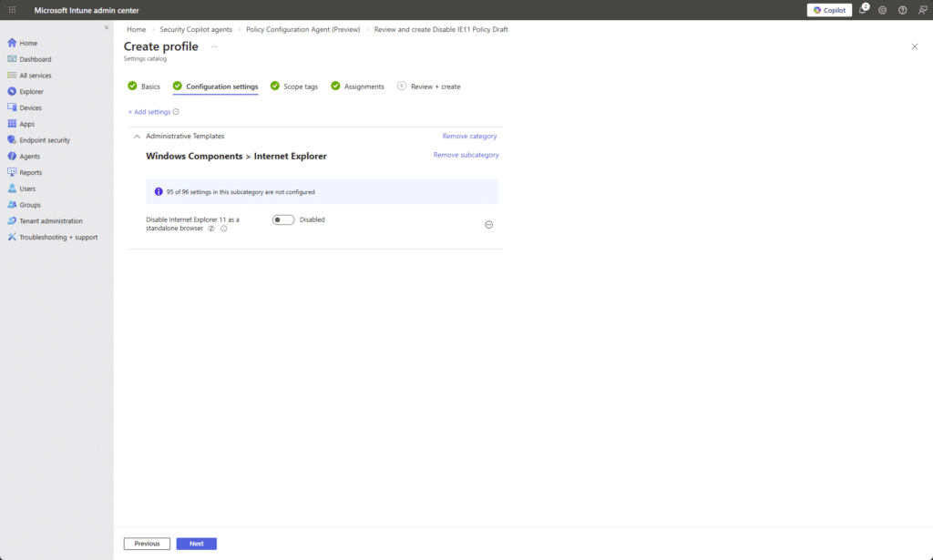Select Endpoint security in the sidebar
This screenshot has width=933, height=560.
tap(40, 139)
